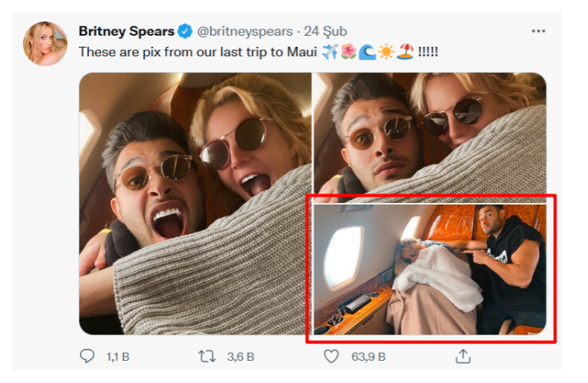This screenshot has width=588, height=383.
Task: Open the large left selfie photo
Action: 195,203
